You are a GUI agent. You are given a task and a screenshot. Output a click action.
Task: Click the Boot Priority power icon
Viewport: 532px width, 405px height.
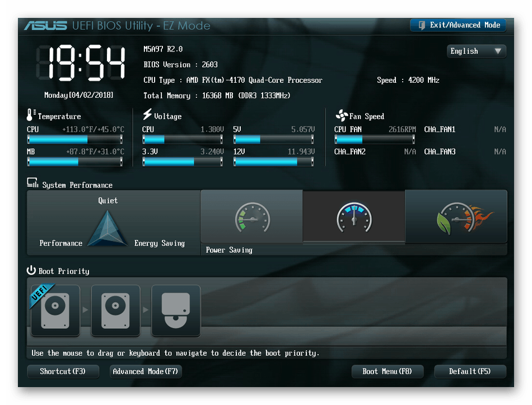point(31,271)
